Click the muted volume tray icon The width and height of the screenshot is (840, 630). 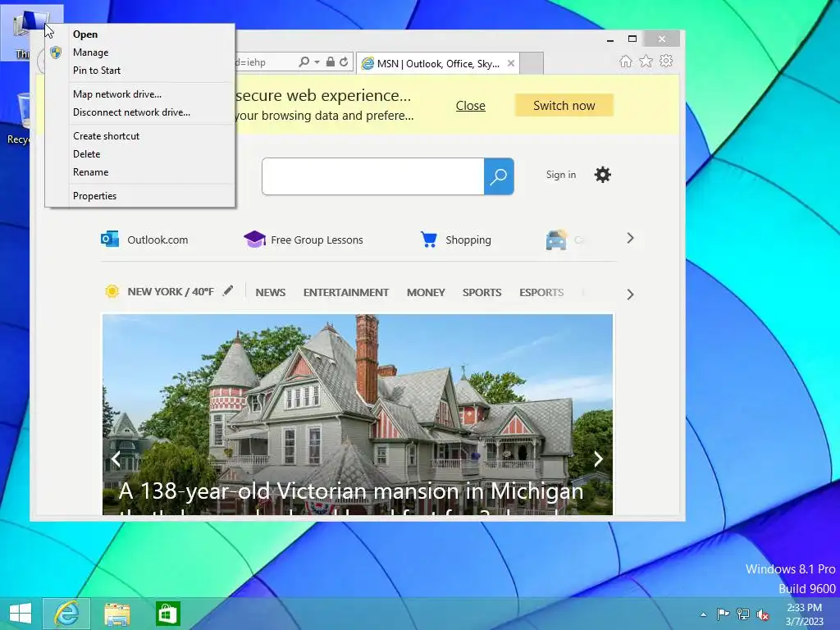pyautogui.click(x=763, y=614)
